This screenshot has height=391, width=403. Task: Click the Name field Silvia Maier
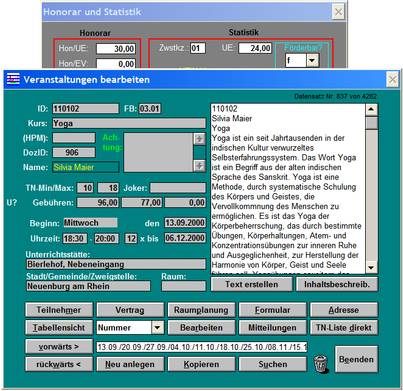(x=85, y=167)
